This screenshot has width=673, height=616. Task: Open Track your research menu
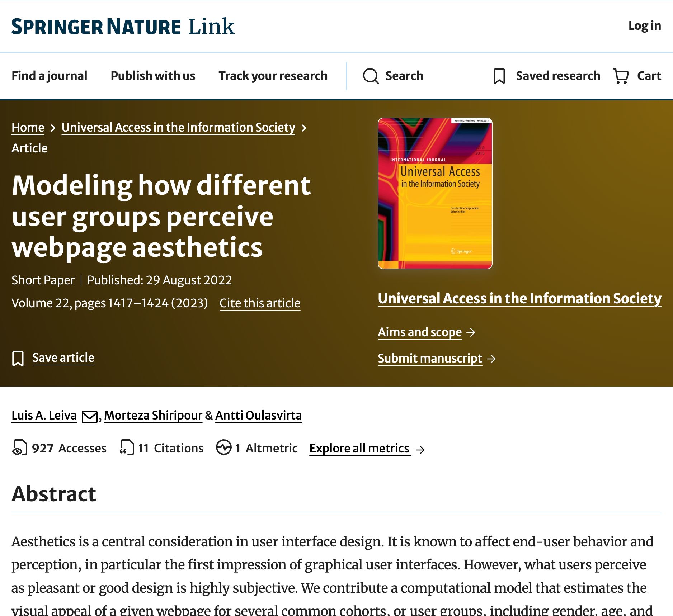tap(273, 76)
